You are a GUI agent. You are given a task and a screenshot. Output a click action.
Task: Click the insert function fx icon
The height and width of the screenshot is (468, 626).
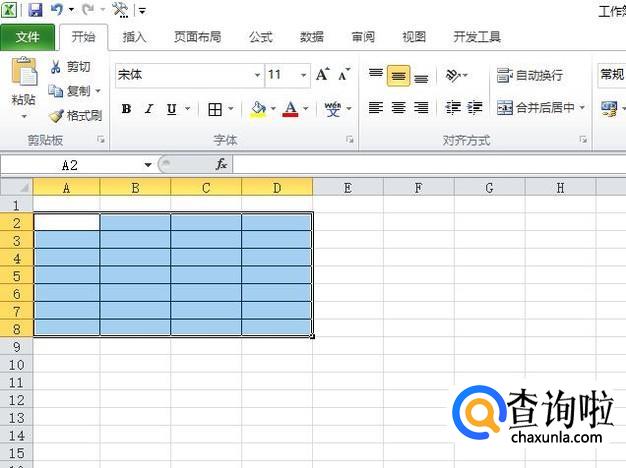221,164
